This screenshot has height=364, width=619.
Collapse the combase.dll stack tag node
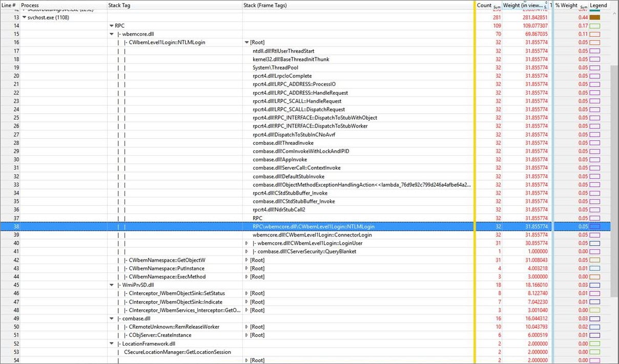[x=112, y=318]
